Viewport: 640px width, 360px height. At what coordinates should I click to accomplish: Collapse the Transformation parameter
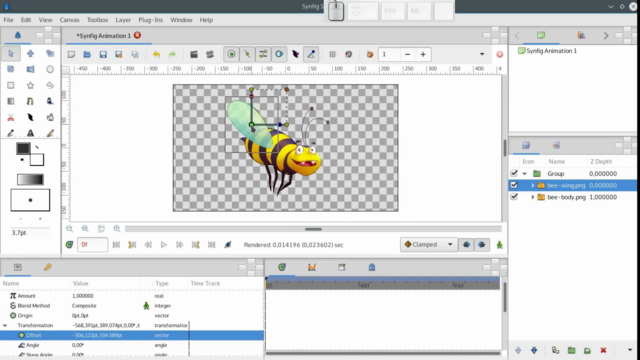point(5,326)
